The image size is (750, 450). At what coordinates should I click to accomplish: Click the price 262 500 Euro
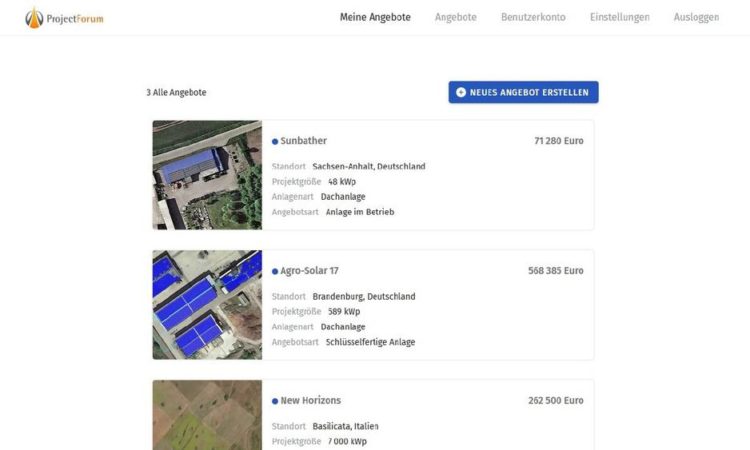pos(556,400)
